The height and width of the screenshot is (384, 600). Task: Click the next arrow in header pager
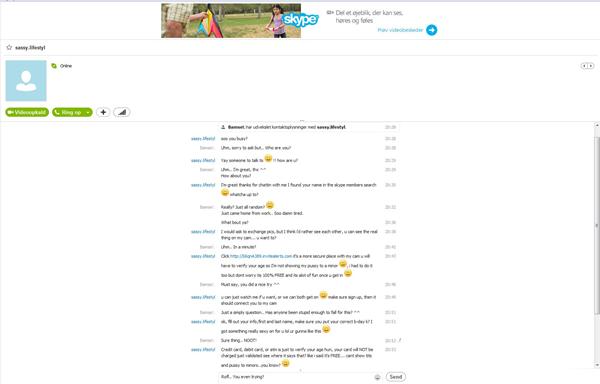pyautogui.click(x=591, y=66)
